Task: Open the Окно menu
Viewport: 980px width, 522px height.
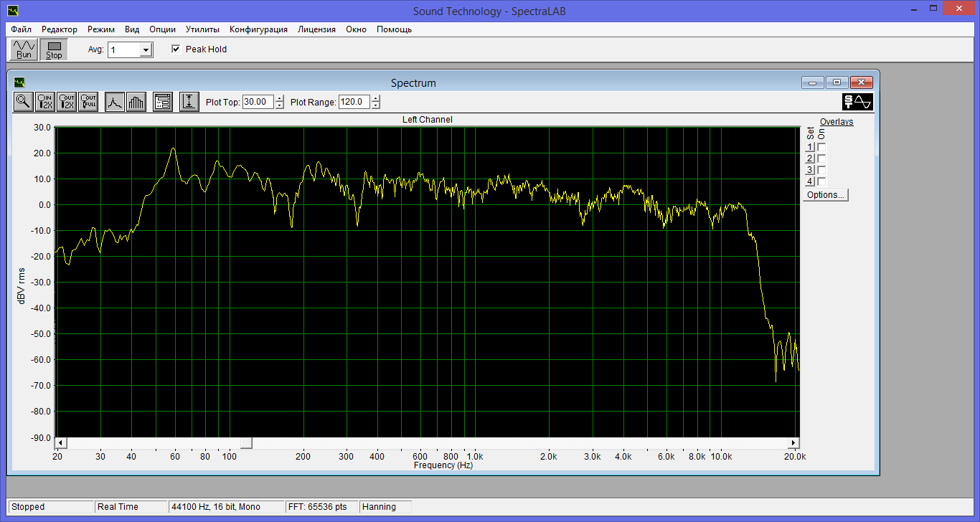Action: tap(356, 29)
